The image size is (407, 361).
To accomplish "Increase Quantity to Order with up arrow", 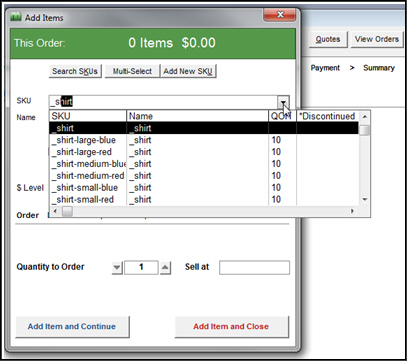I will tap(165, 268).
